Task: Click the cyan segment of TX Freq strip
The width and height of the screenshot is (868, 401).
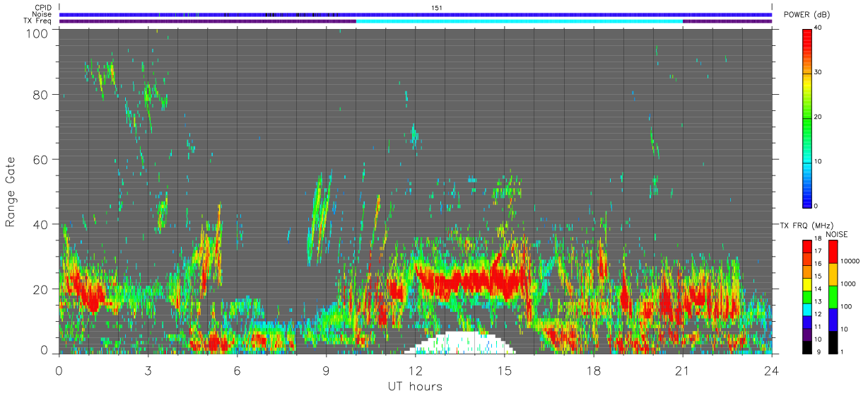Action: click(x=520, y=21)
